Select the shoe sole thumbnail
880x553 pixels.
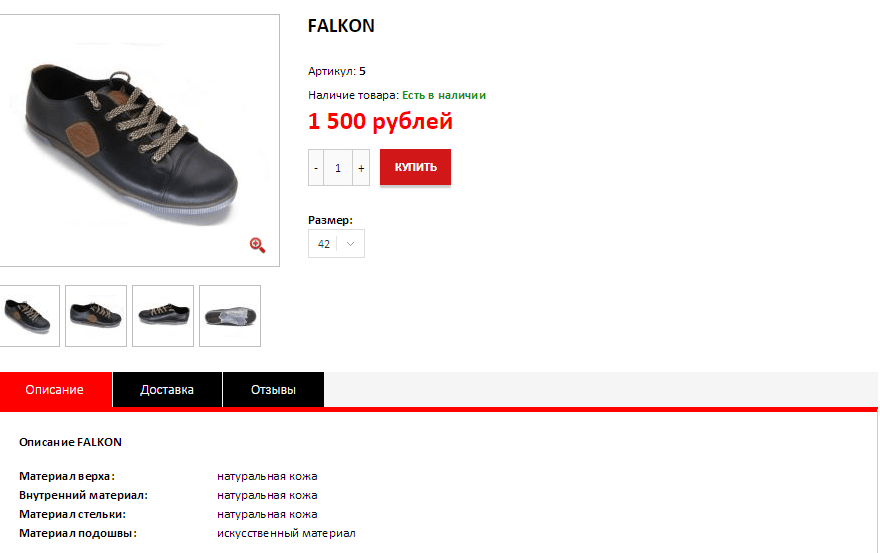(x=230, y=316)
